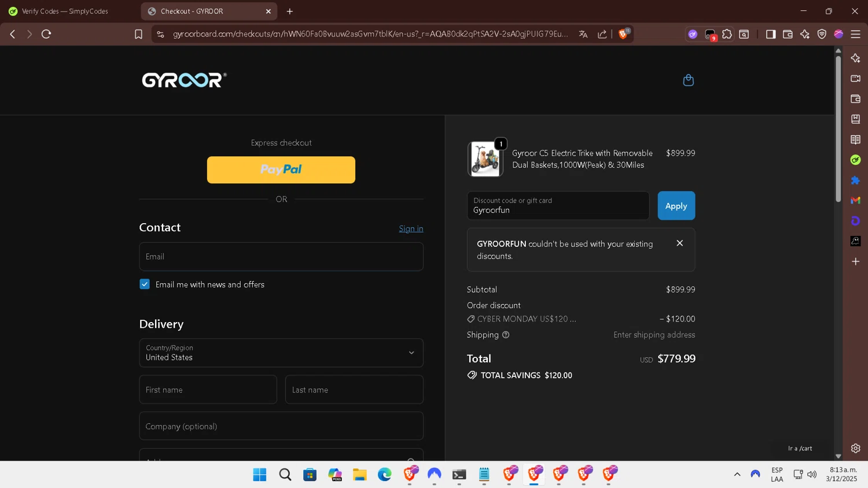Click the Brave Shields lion icon in address bar

tap(623, 34)
